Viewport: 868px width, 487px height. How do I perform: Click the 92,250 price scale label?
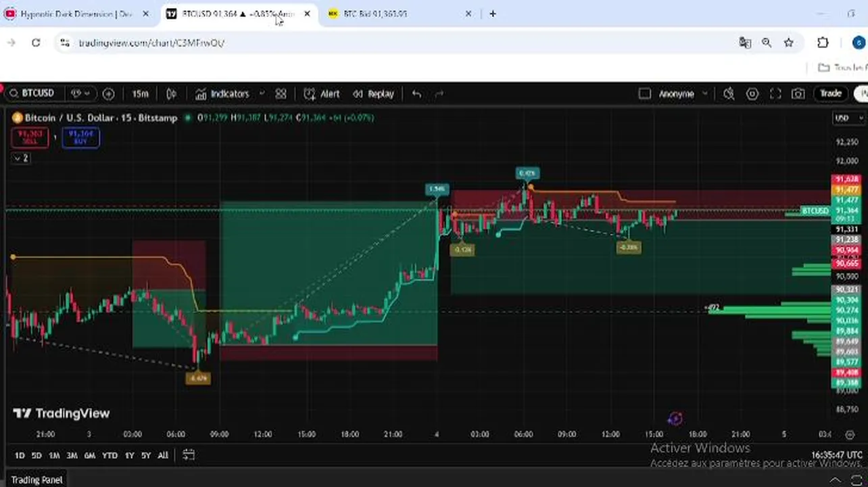(846, 142)
